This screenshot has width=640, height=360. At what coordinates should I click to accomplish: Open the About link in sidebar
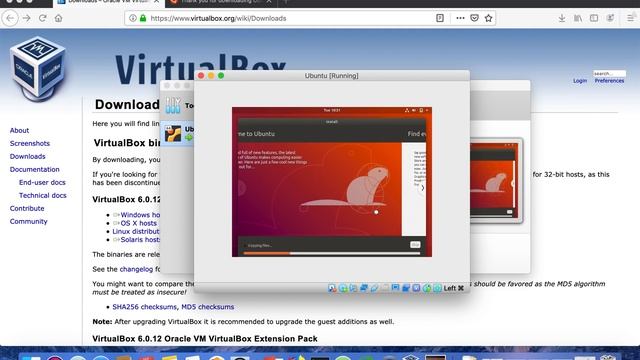tap(19, 130)
